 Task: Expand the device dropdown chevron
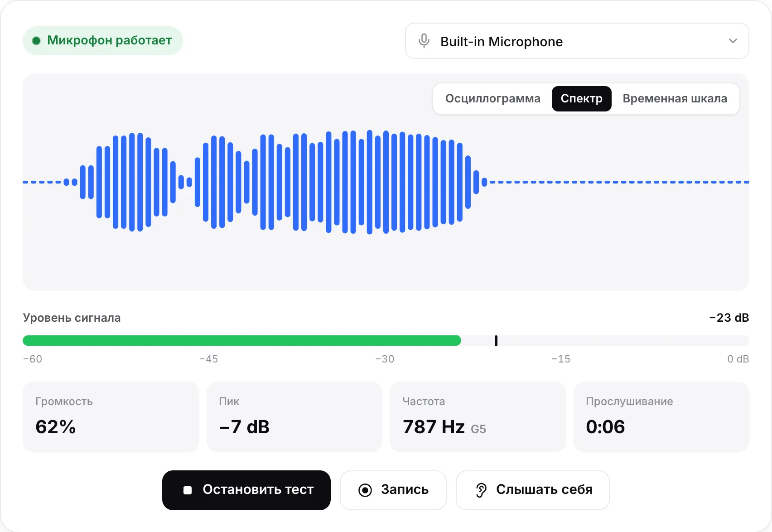pyautogui.click(x=733, y=41)
